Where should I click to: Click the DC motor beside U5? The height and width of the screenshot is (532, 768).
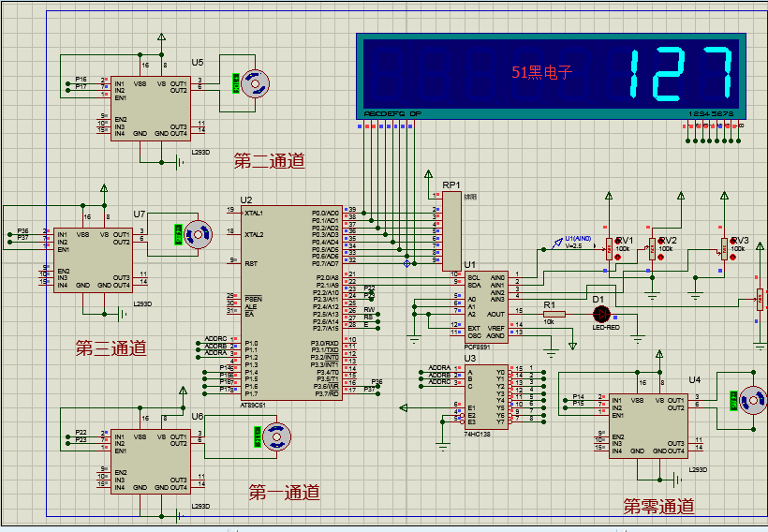253,84
